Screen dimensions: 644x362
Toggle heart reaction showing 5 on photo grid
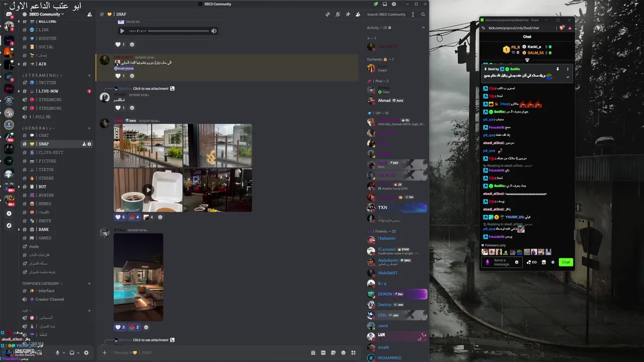coord(120,217)
